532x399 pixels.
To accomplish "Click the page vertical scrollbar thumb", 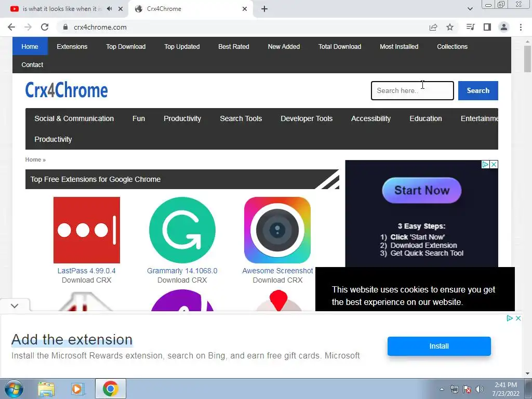I will (x=527, y=59).
